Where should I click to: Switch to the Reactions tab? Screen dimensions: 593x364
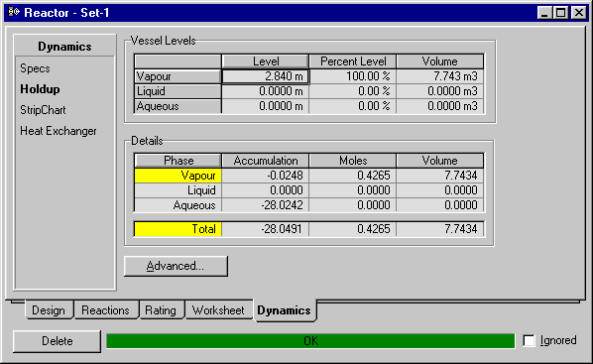click(105, 310)
